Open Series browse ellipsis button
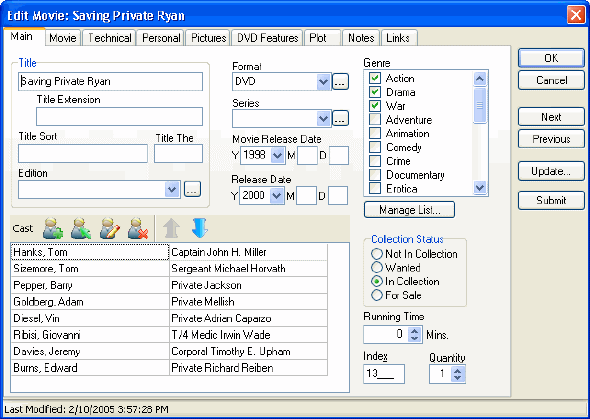Image resolution: width=590 pixels, height=419 pixels. pos(340,118)
